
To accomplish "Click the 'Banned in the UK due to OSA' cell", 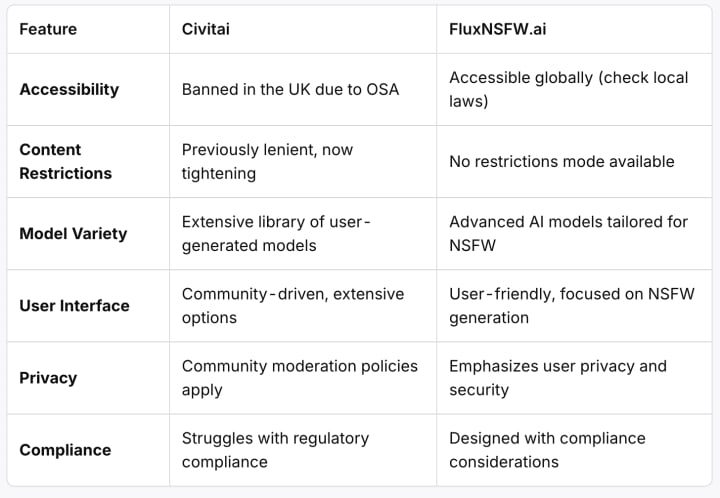I will [x=290, y=89].
